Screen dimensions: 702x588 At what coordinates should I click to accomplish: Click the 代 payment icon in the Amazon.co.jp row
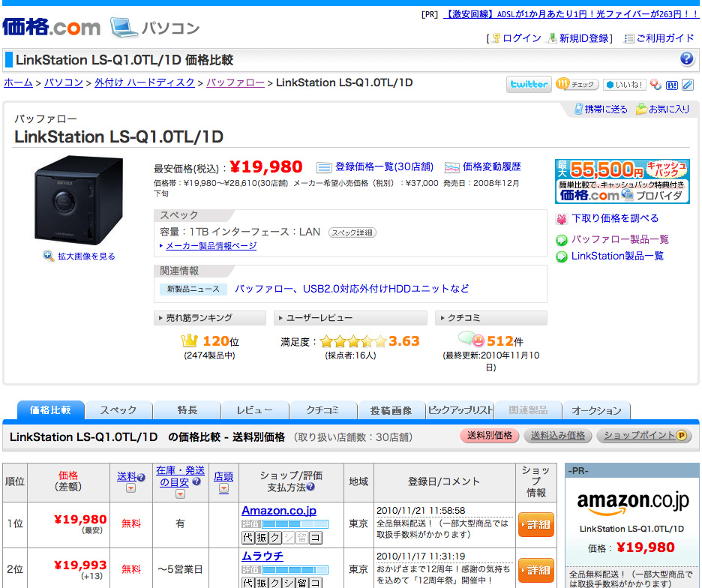coord(247,538)
